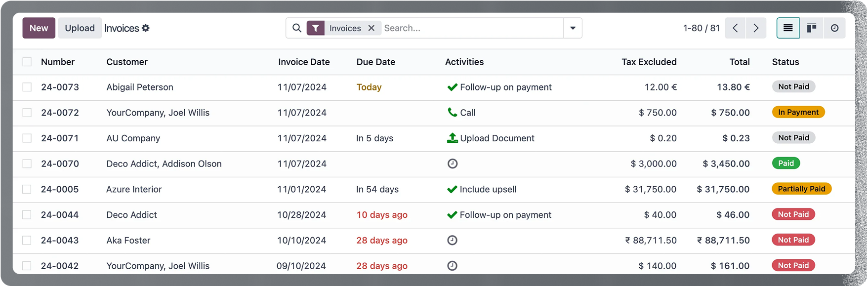
Task: Go to the next page of invoices
Action: point(756,28)
